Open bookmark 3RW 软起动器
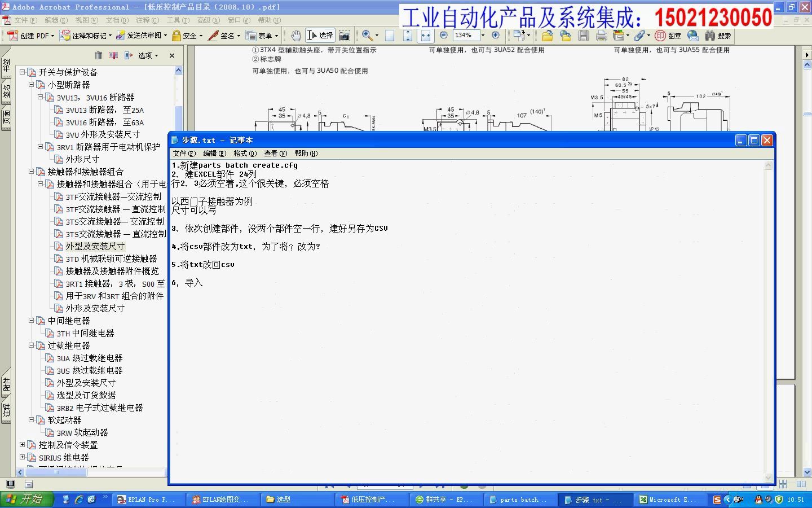The image size is (812, 508). coord(82,432)
